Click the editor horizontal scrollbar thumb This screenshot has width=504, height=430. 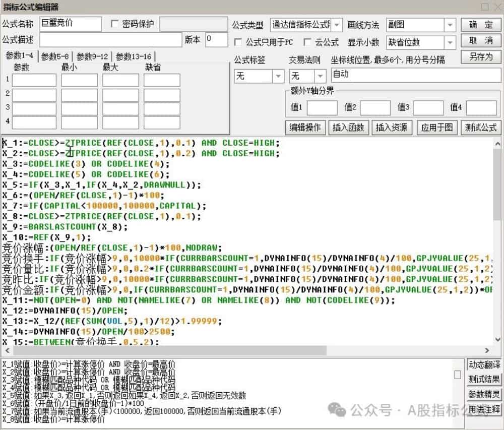[x=169, y=350]
